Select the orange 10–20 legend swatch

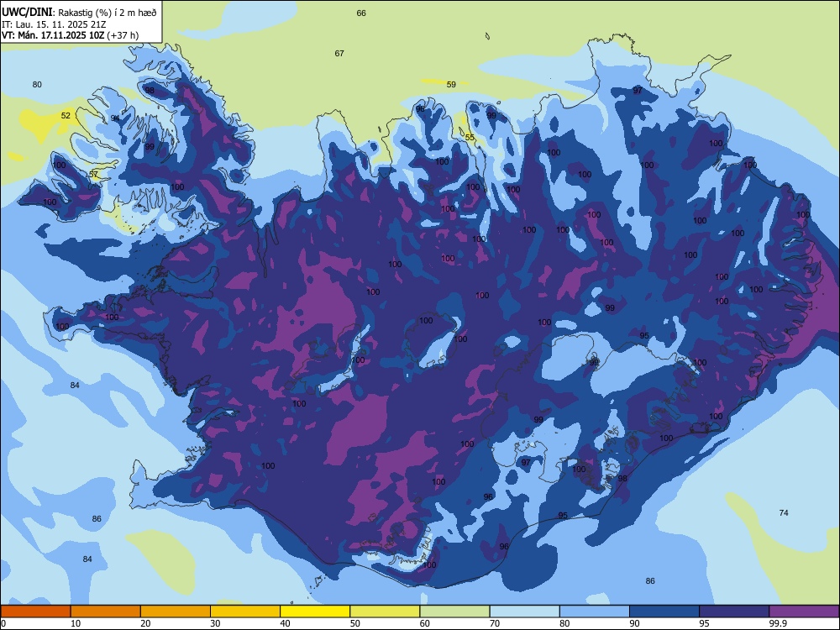pos(106,612)
